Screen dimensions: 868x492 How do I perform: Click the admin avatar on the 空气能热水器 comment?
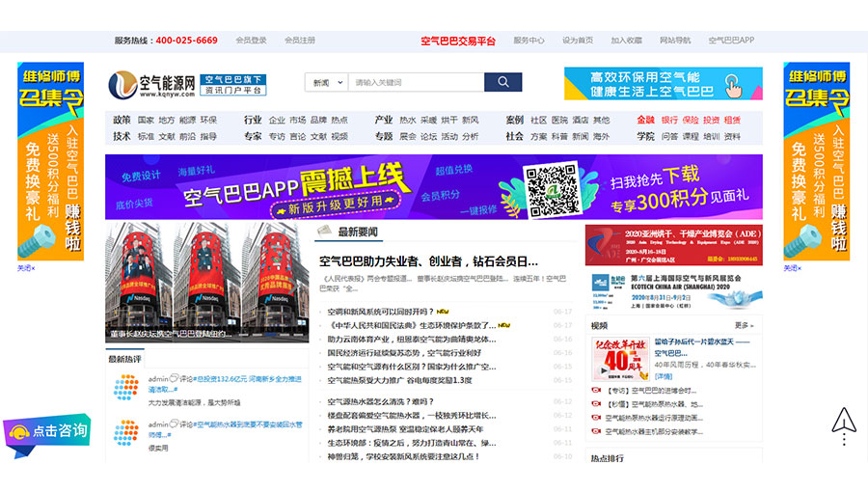pos(126,433)
